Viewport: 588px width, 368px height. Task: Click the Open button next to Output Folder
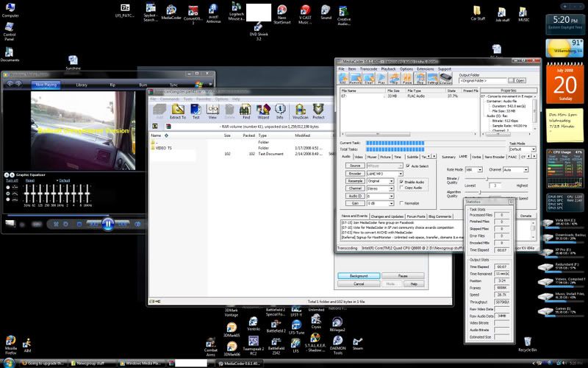pyautogui.click(x=520, y=81)
